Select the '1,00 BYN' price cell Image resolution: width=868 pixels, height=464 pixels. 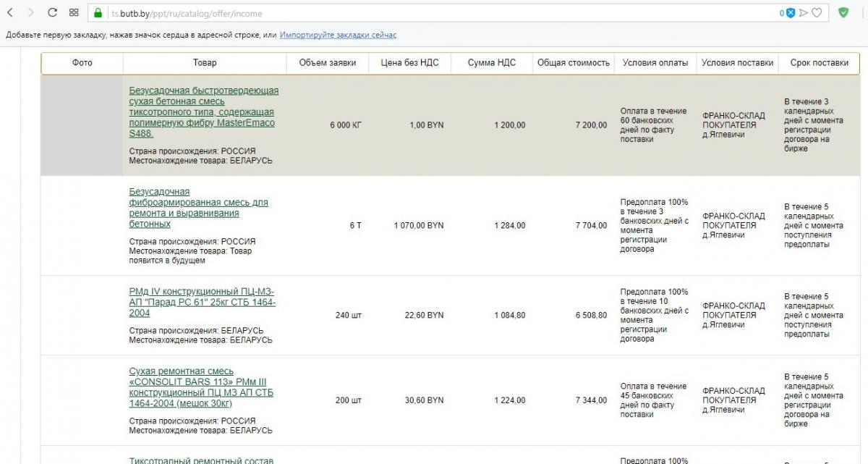tap(426, 125)
